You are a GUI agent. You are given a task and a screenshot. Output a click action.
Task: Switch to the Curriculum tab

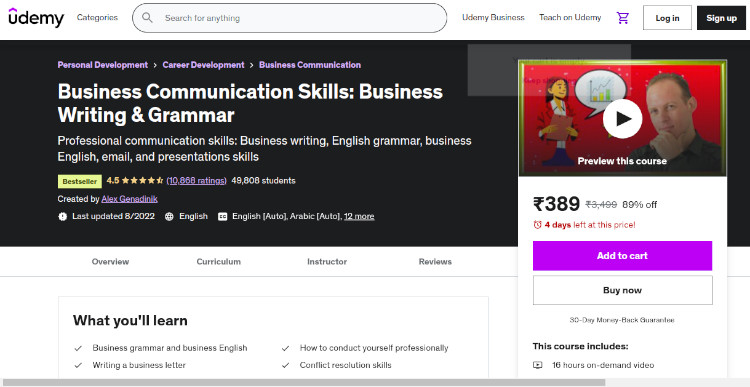[219, 262]
